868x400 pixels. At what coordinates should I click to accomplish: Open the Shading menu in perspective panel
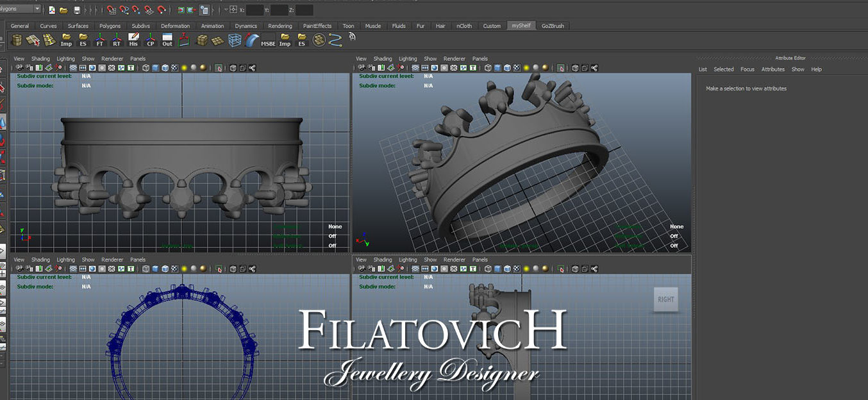383,58
